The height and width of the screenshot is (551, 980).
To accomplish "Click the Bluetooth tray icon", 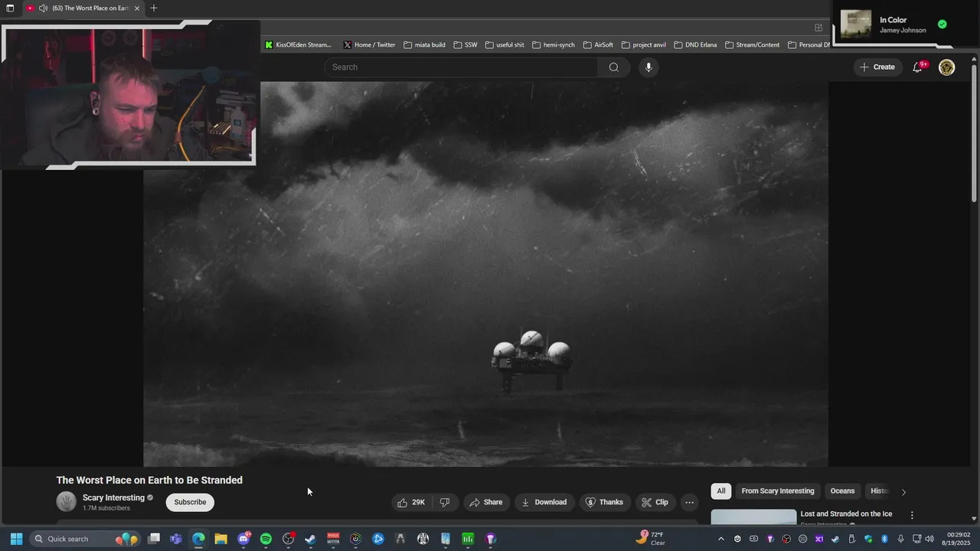I will [x=884, y=539].
